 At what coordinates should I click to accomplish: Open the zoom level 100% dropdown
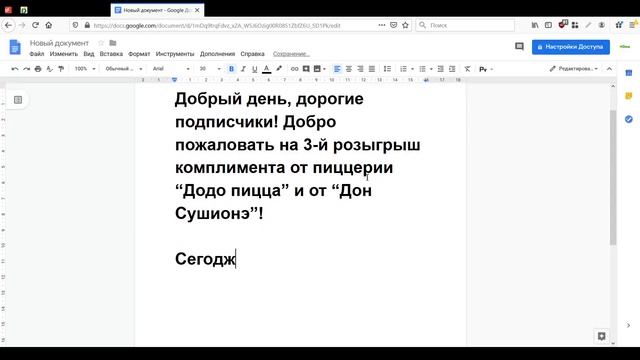tap(85, 69)
